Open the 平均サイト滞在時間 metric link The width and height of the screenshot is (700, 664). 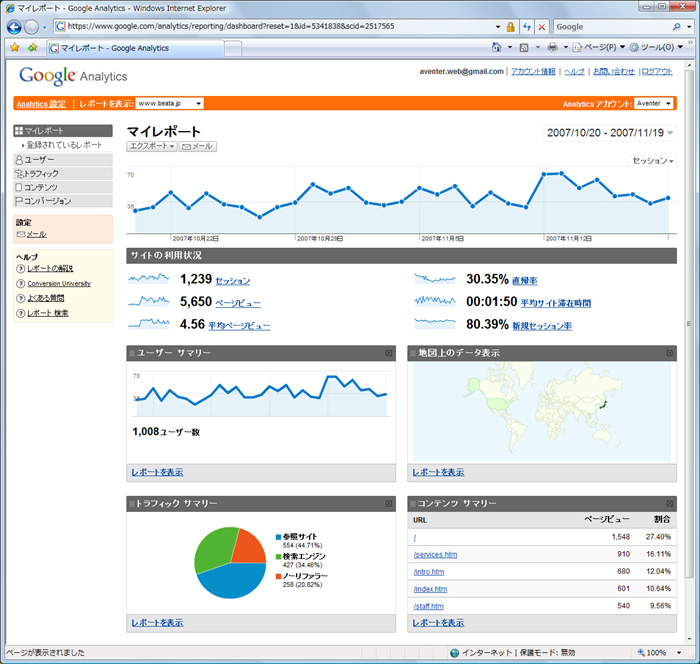tap(556, 303)
